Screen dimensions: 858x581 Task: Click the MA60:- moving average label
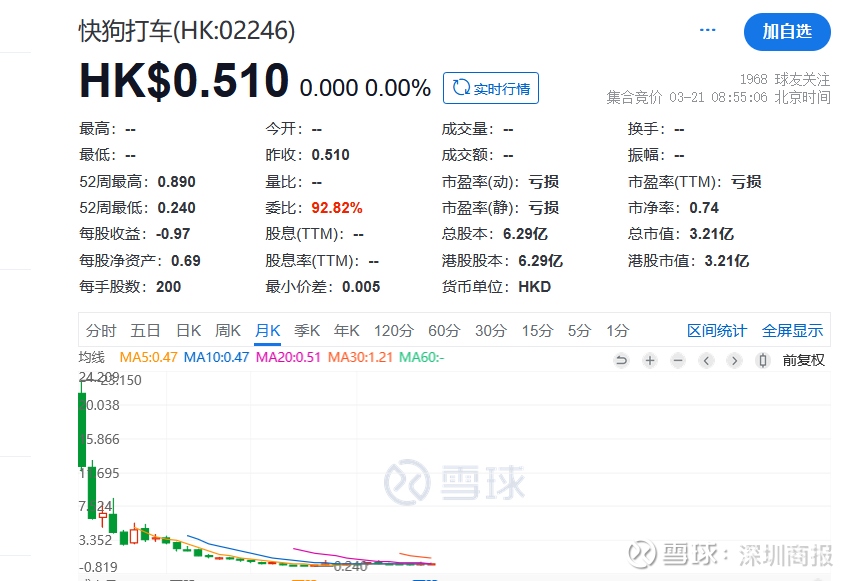(x=421, y=357)
